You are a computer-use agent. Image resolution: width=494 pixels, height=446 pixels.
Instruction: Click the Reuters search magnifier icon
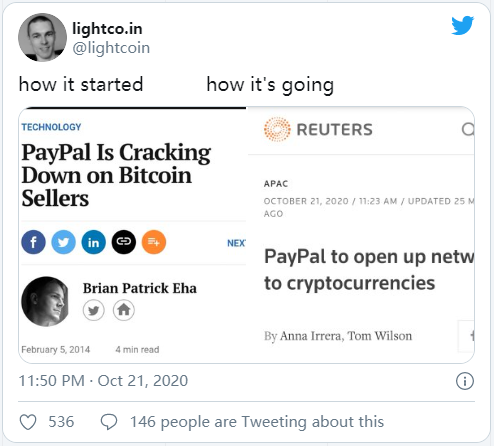pos(468,129)
